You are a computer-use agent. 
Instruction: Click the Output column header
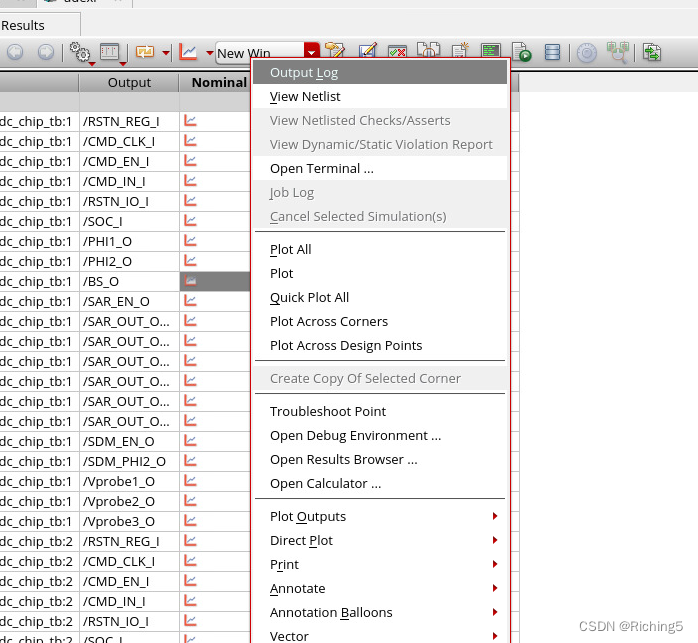(x=129, y=82)
